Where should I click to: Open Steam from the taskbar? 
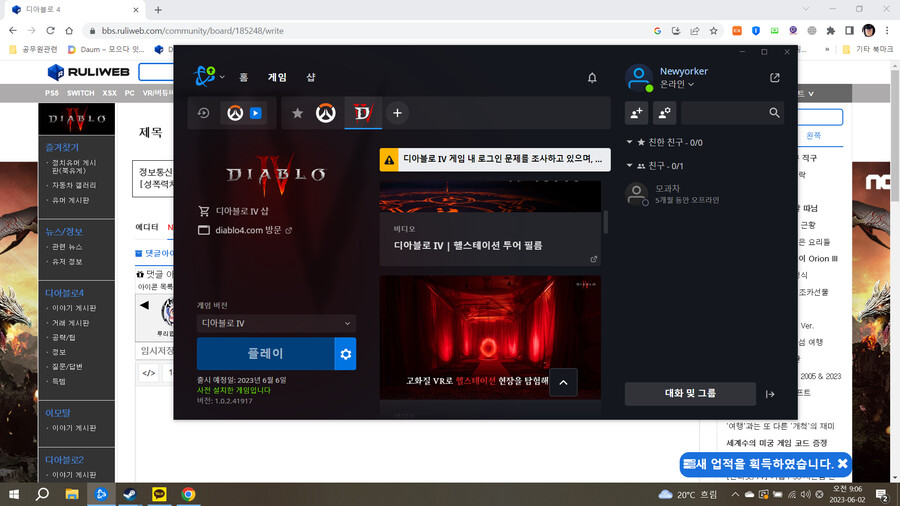(x=130, y=494)
